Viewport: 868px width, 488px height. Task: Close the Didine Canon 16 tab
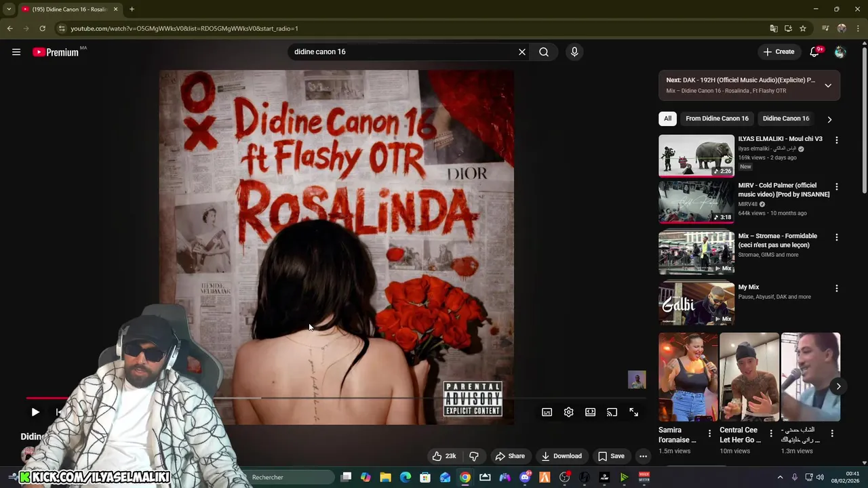(x=115, y=9)
